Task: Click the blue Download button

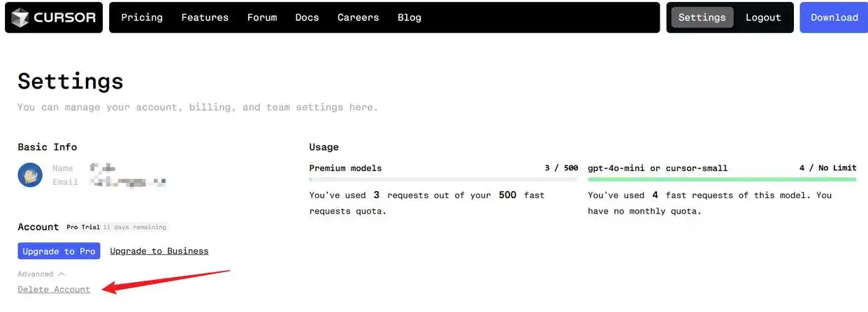Action: click(x=834, y=17)
